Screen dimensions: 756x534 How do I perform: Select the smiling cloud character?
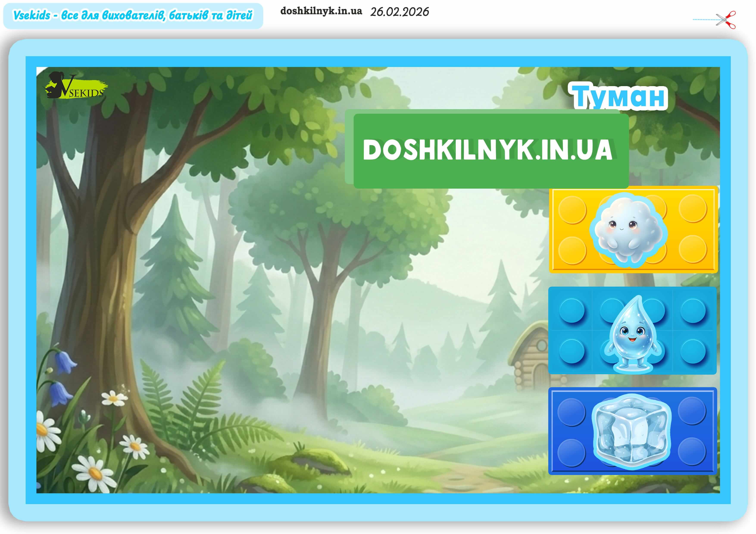(x=628, y=230)
